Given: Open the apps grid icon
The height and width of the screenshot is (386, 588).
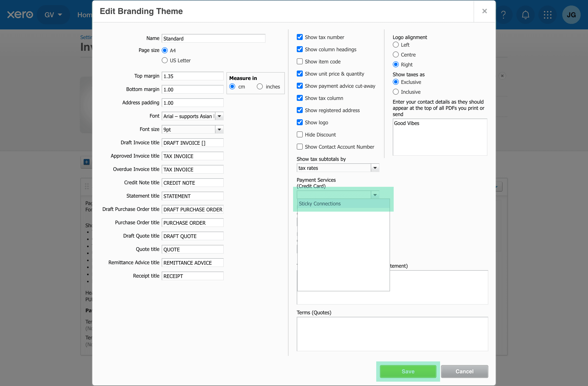Looking at the screenshot, I should coord(548,15).
